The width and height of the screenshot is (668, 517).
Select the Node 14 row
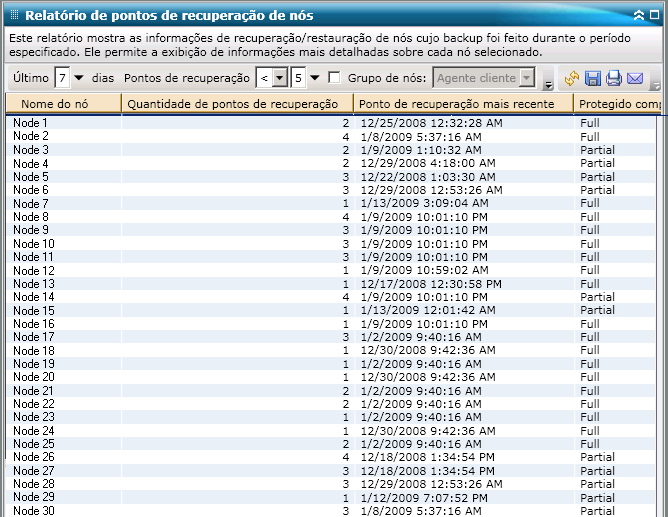tap(331, 297)
